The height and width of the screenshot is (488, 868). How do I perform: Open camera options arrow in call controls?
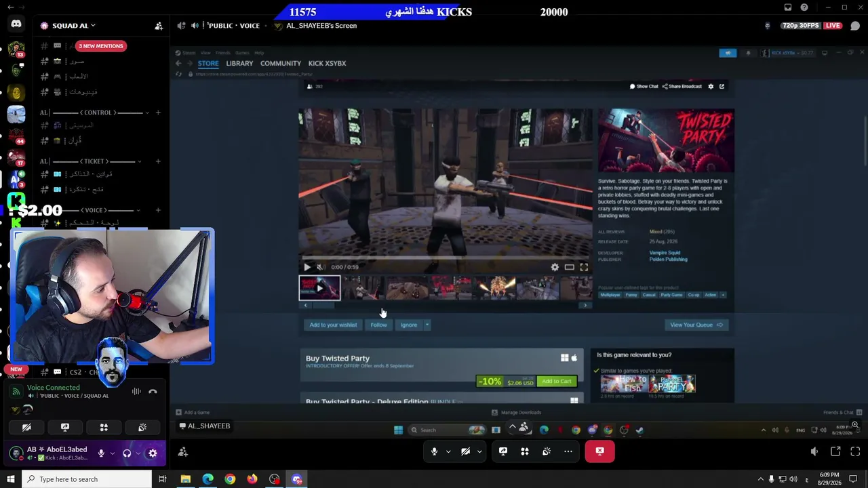point(479,451)
